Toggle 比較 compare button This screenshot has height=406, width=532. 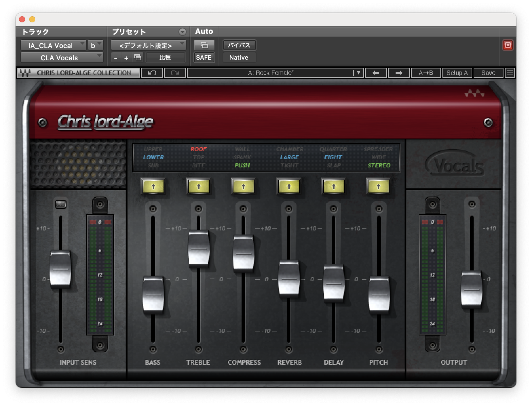click(165, 58)
